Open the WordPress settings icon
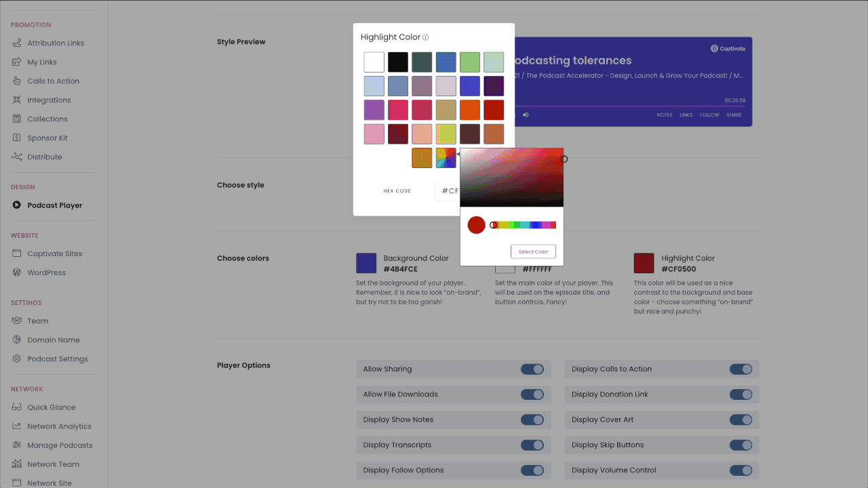 click(16, 272)
